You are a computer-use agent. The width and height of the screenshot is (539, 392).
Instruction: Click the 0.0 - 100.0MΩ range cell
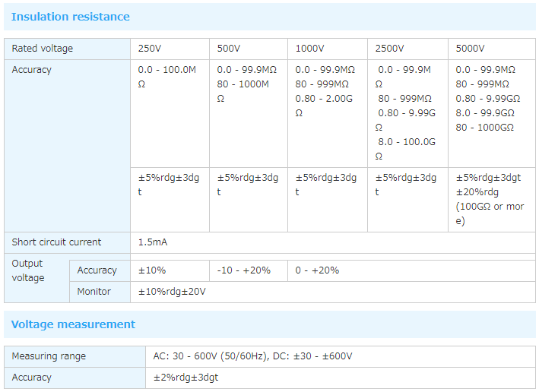click(169, 77)
